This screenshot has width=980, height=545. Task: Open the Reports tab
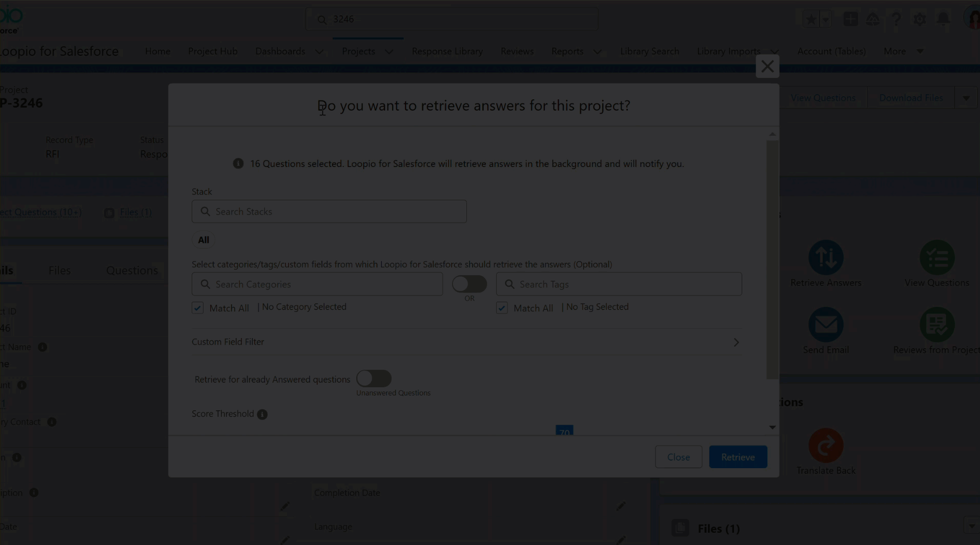click(x=567, y=51)
